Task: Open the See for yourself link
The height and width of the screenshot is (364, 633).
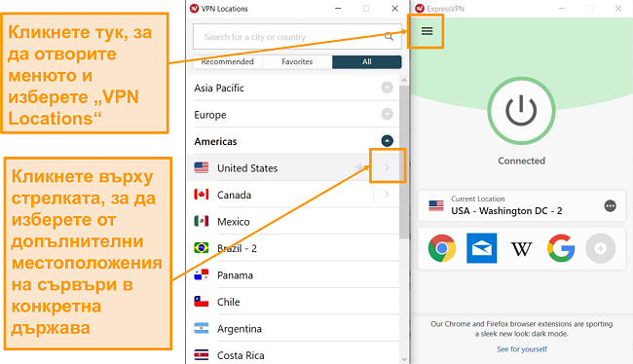Action: coord(522,349)
